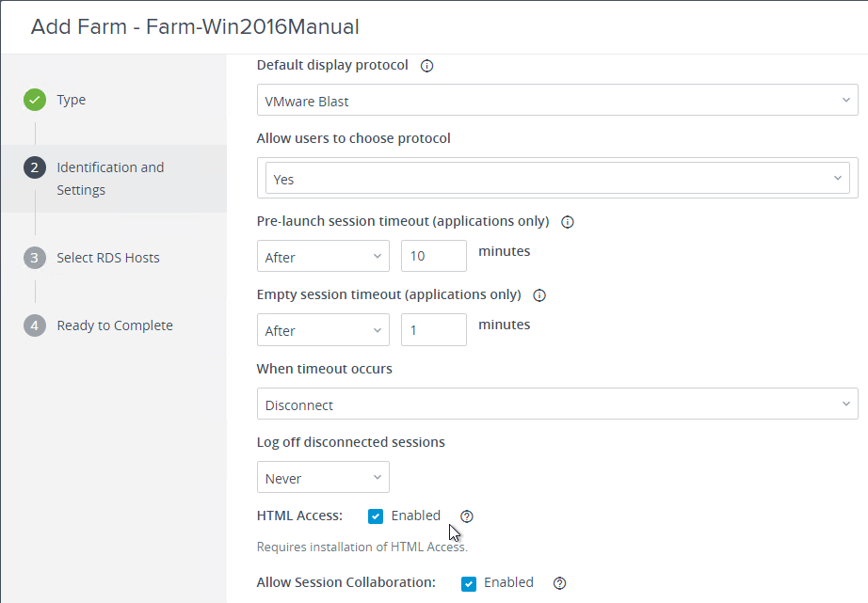Click the green Type step checkmark icon

pyautogui.click(x=35, y=100)
